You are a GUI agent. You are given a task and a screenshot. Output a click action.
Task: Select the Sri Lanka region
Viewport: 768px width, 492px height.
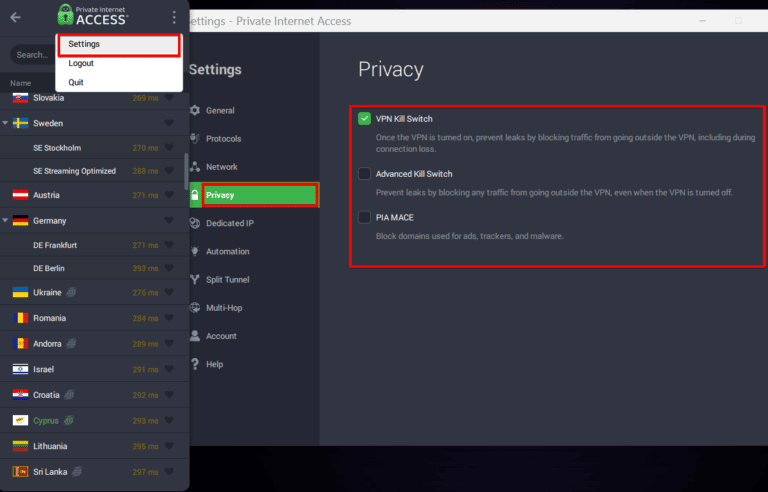pos(93,472)
